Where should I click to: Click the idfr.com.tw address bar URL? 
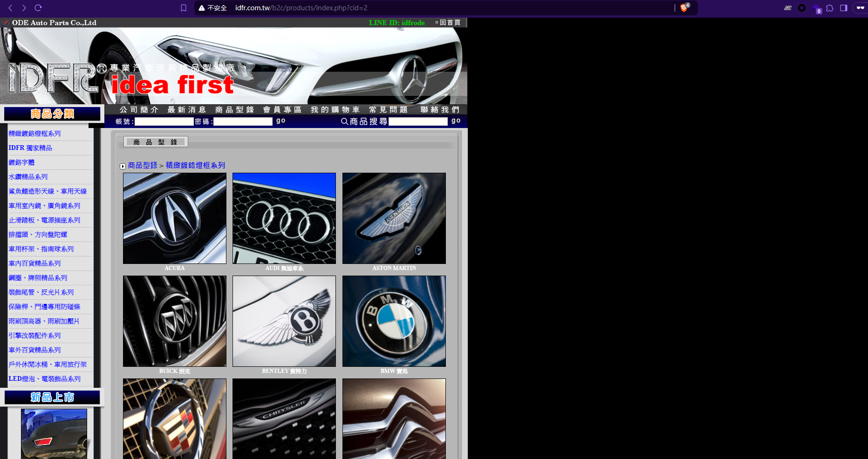coord(301,8)
